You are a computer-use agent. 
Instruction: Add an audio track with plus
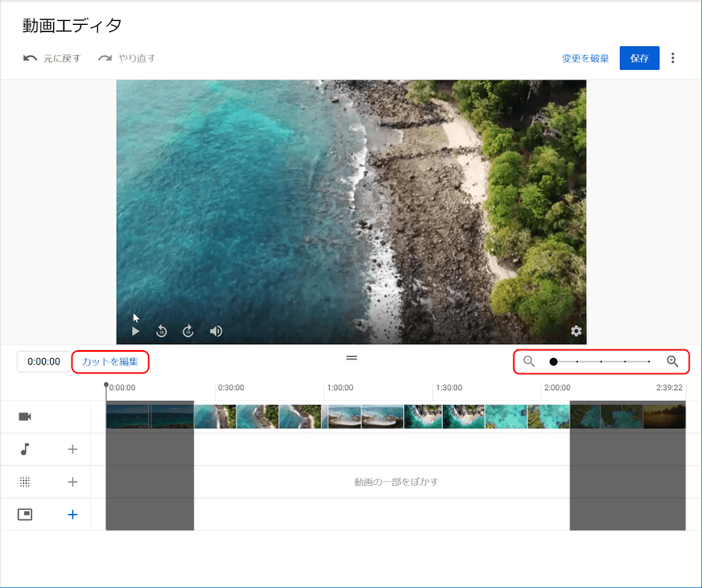[73, 449]
